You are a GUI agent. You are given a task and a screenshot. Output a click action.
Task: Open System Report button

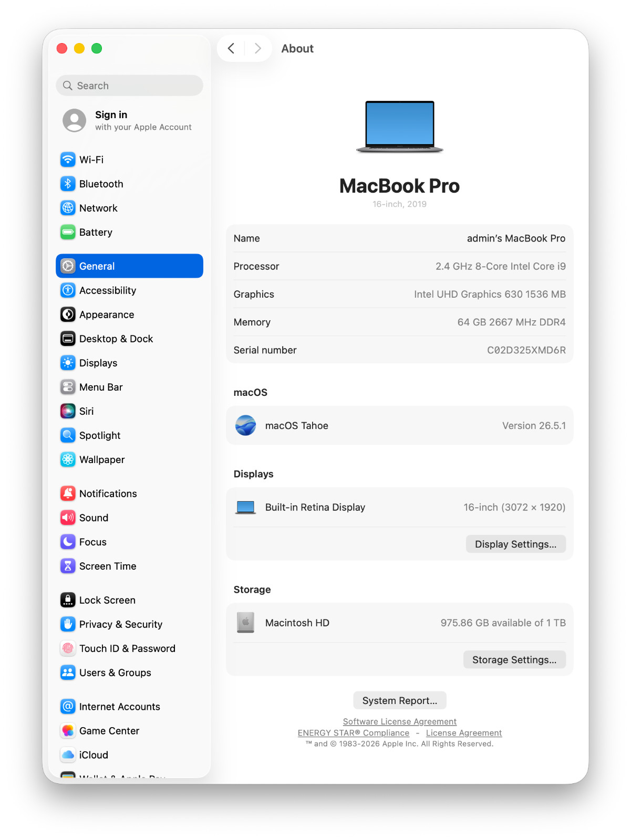400,700
